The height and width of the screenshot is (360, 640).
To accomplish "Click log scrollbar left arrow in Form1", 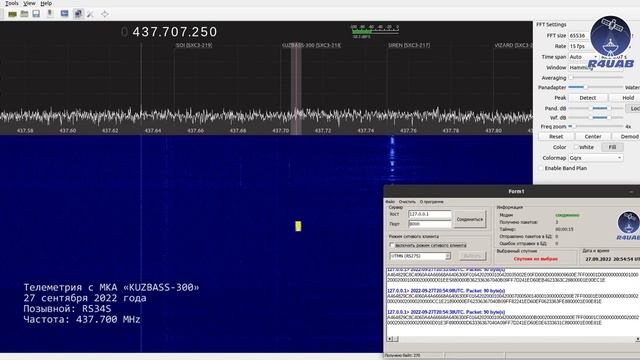I will tap(390, 339).
